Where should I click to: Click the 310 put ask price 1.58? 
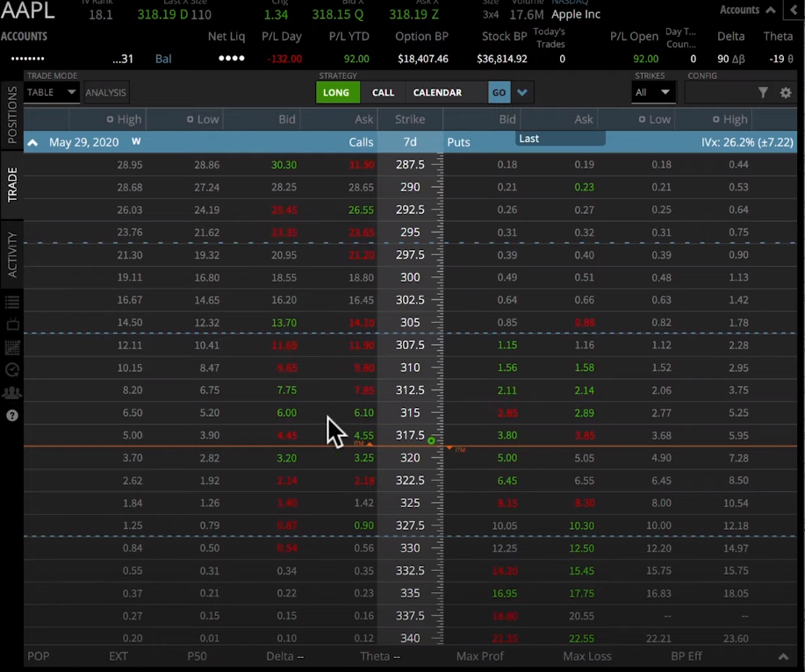coord(585,368)
